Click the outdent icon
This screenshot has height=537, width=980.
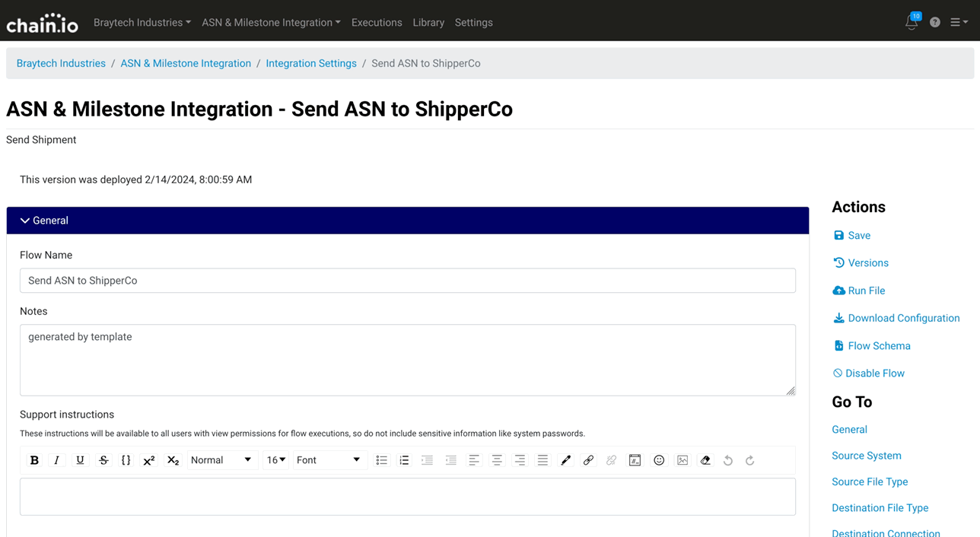[450, 460]
